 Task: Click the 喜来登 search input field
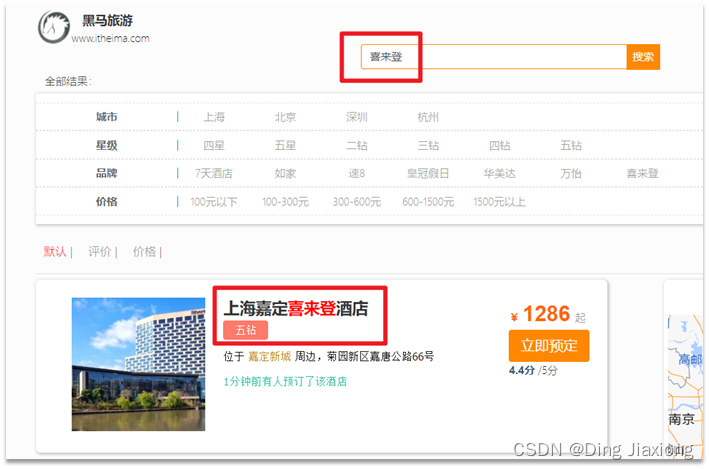pyautogui.click(x=494, y=57)
